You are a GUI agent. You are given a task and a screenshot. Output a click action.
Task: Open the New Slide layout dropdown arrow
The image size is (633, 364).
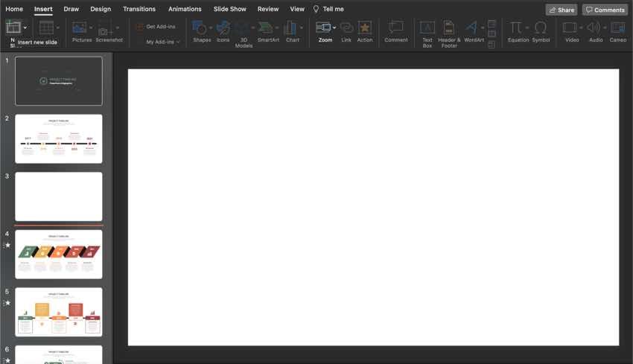click(x=25, y=28)
